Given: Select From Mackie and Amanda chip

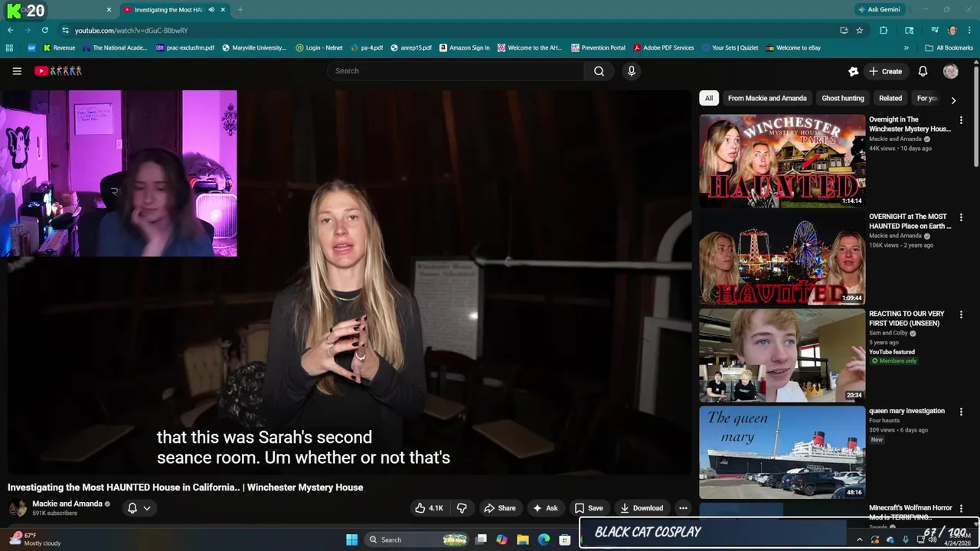Looking at the screenshot, I should click(767, 98).
